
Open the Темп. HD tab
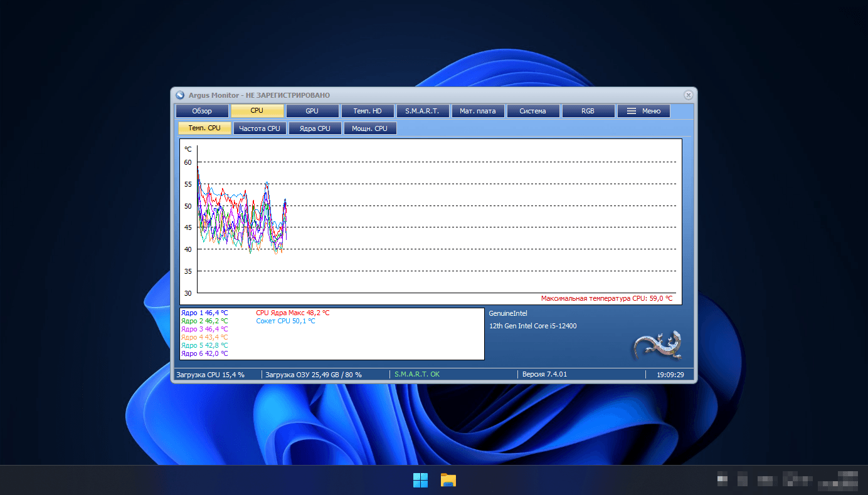(368, 111)
